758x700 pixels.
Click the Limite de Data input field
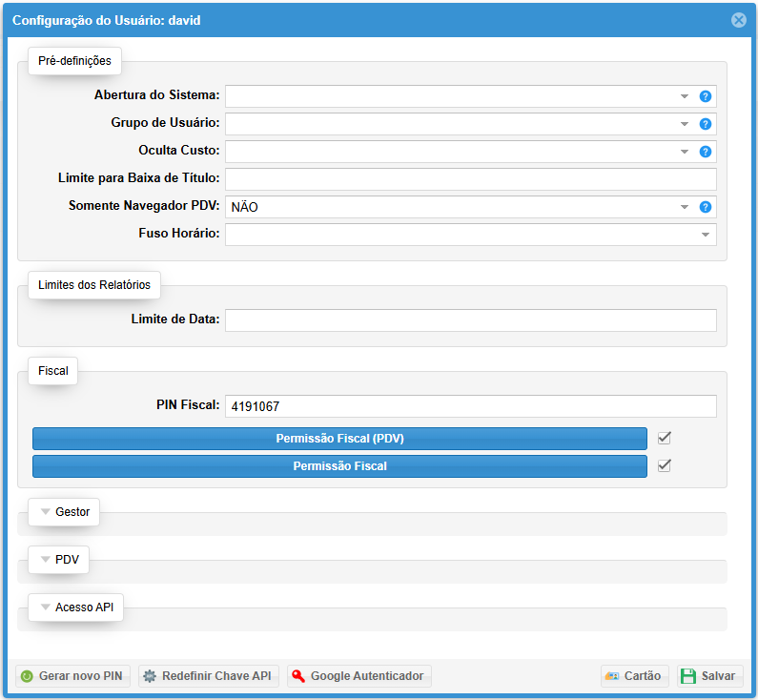tap(470, 320)
